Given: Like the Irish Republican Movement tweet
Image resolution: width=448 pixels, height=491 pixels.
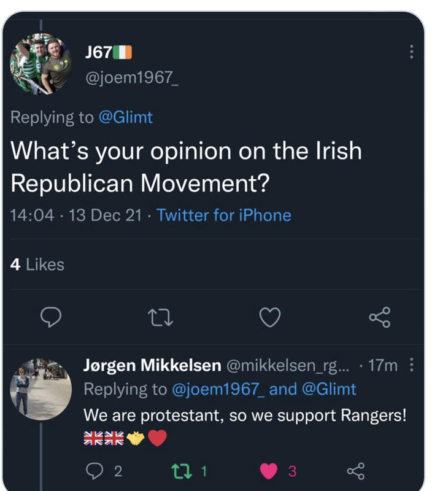Looking at the screenshot, I should point(270,317).
